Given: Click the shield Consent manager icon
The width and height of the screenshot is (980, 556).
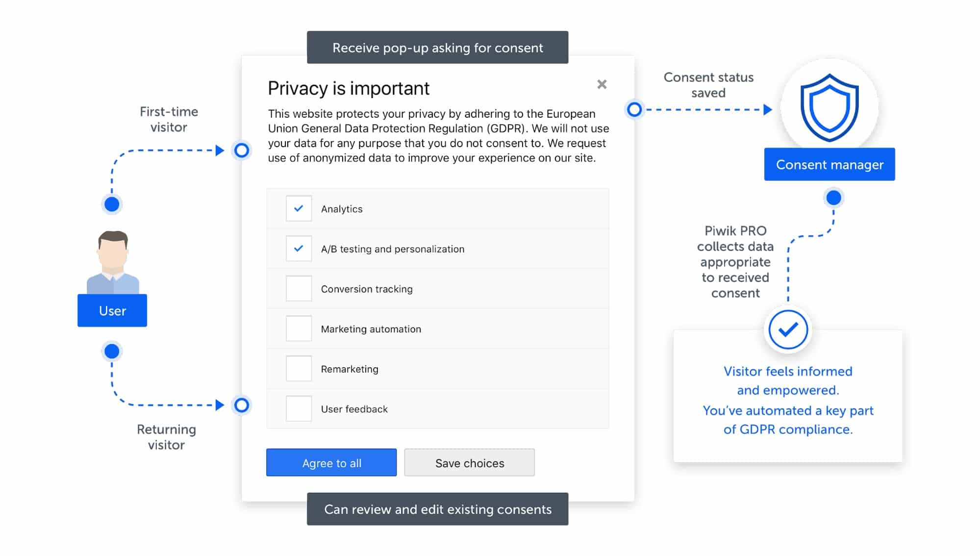Looking at the screenshot, I should 829,107.
